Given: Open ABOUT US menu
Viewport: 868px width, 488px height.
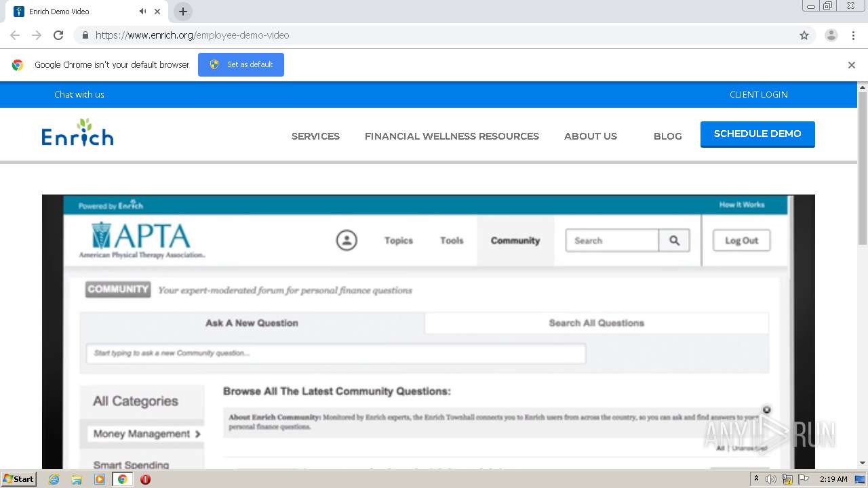Looking at the screenshot, I should (591, 136).
